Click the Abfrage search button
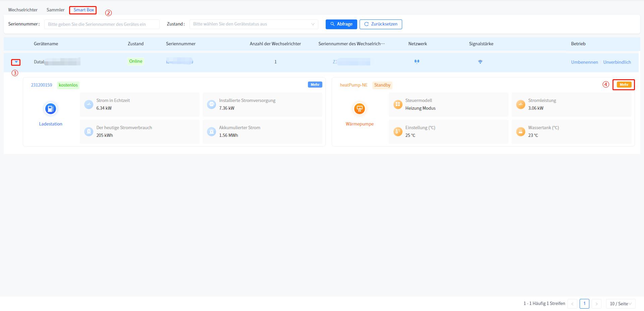644x311 pixels. 341,24
